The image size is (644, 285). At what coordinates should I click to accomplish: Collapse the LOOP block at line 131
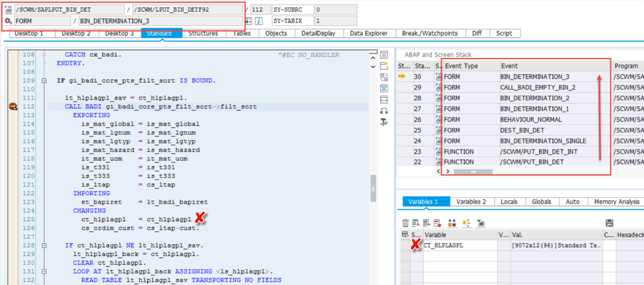pyautogui.click(x=44, y=271)
